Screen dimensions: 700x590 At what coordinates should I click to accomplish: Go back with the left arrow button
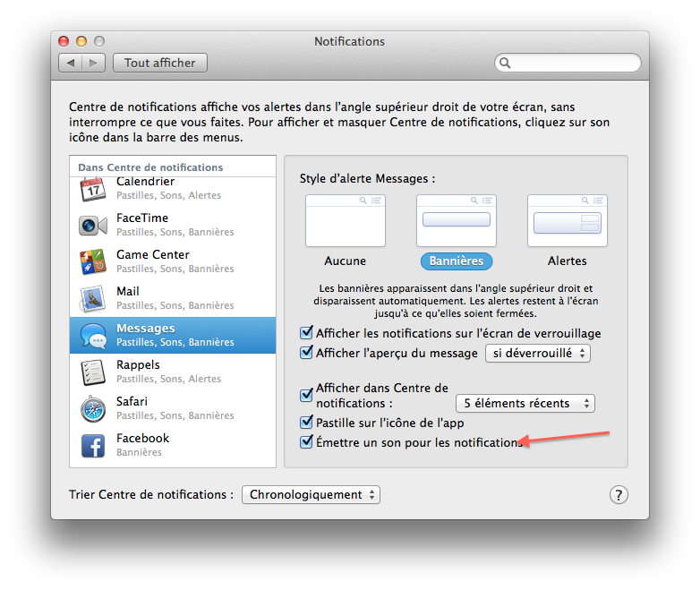(71, 63)
